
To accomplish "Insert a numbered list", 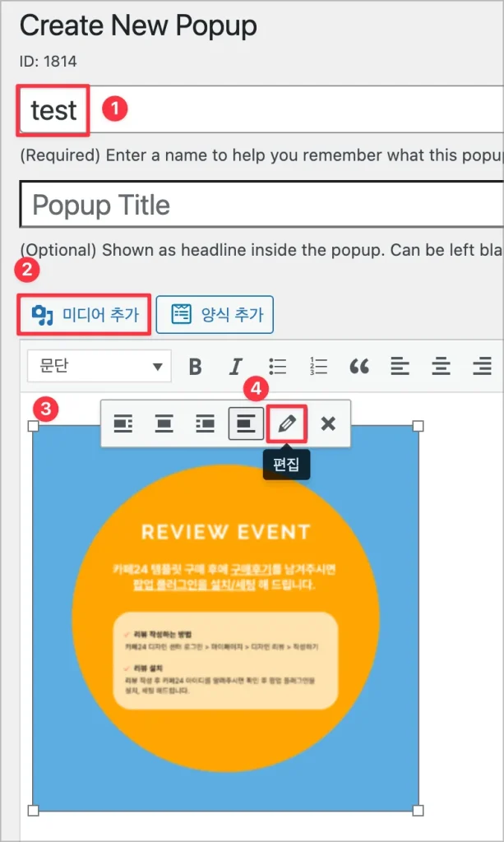I will (x=318, y=366).
